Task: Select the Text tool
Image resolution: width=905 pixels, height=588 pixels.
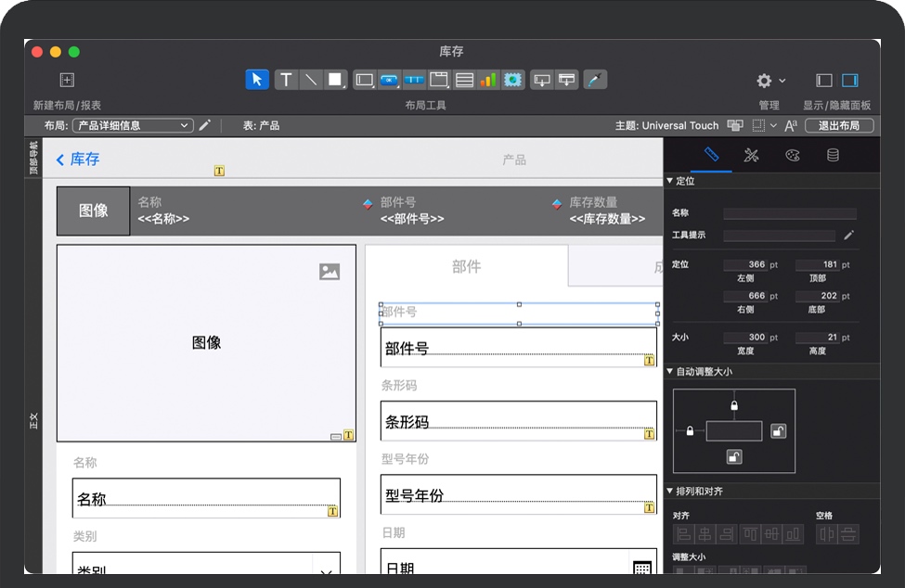Action: (x=286, y=80)
